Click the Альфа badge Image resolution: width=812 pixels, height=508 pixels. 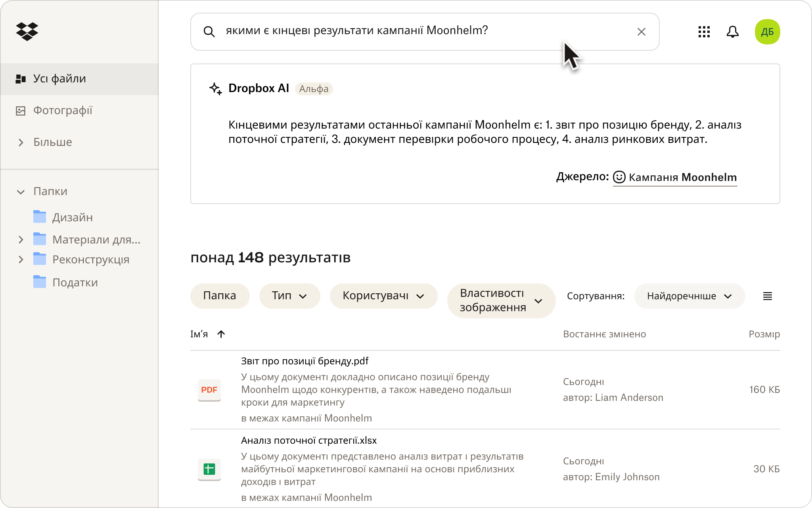tap(314, 89)
